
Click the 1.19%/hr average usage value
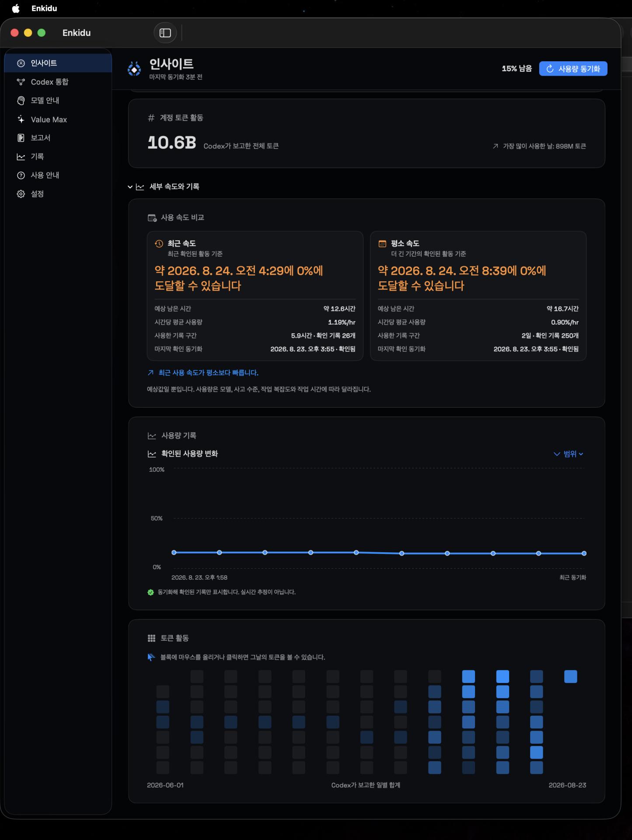point(342,322)
